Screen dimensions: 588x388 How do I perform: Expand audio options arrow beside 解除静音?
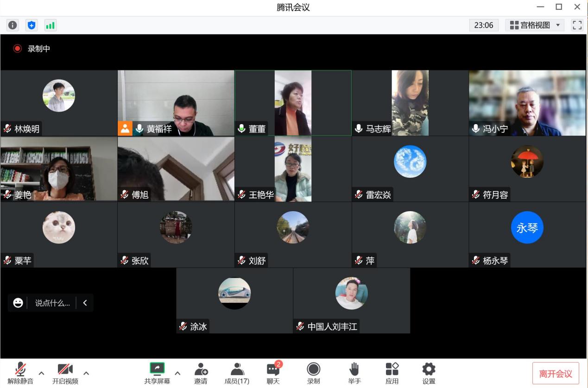point(42,373)
